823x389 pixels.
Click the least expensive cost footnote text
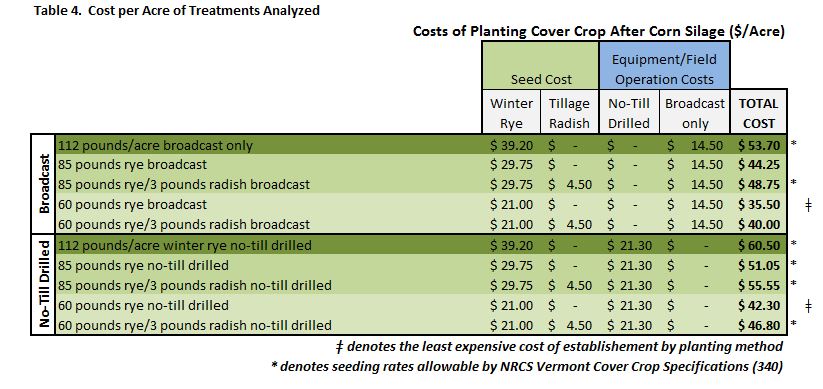(560, 346)
